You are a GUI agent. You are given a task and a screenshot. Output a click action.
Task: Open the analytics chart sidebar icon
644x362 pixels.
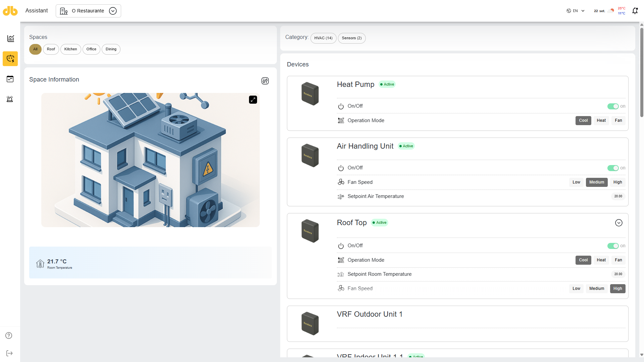(10, 39)
